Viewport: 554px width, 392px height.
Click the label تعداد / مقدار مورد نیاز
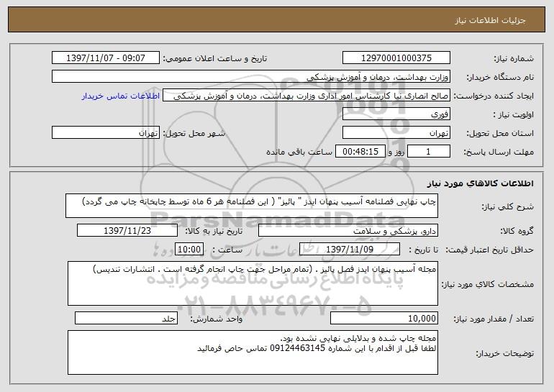(494, 319)
